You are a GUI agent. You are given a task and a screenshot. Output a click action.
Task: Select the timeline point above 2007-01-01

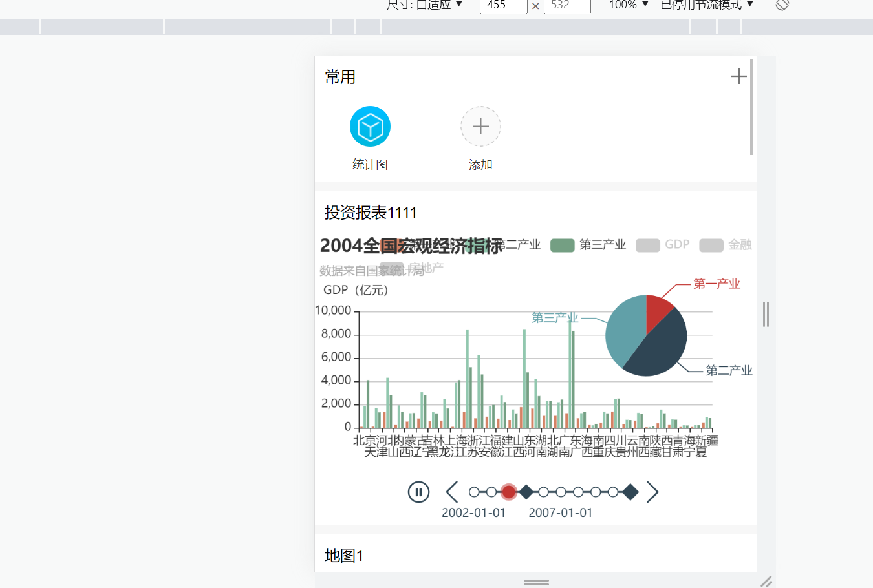point(561,492)
